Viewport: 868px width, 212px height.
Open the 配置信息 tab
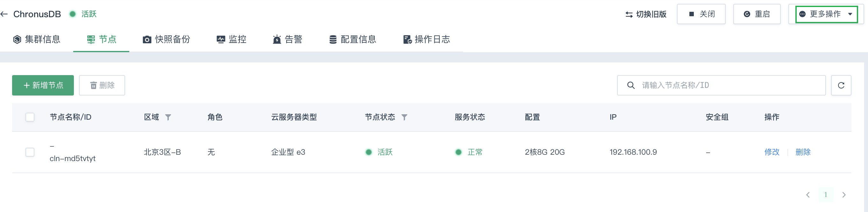pos(352,39)
